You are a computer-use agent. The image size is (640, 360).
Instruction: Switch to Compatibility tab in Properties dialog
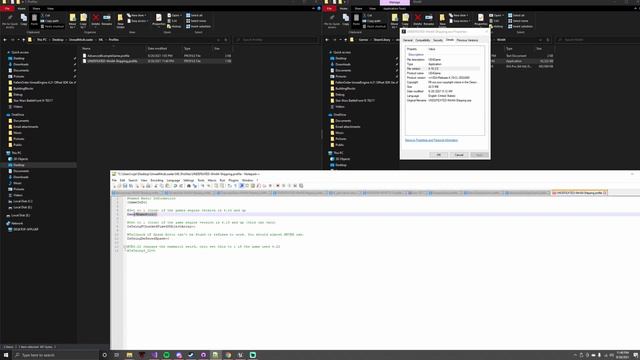[x=422, y=40]
